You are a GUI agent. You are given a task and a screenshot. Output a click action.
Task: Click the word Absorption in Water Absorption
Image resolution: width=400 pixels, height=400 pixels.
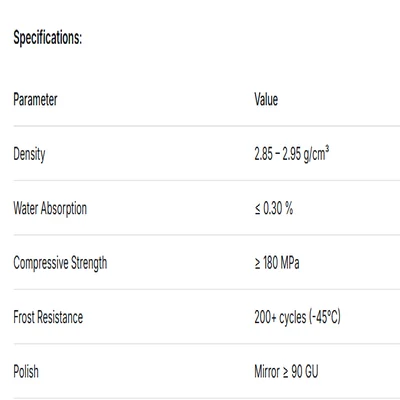point(64,209)
